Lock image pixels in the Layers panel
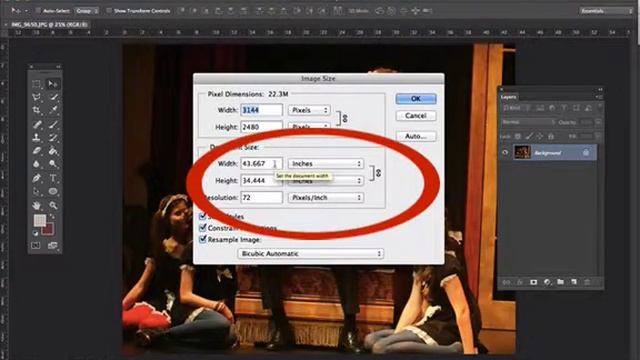This screenshot has width=640, height=360. point(529,136)
